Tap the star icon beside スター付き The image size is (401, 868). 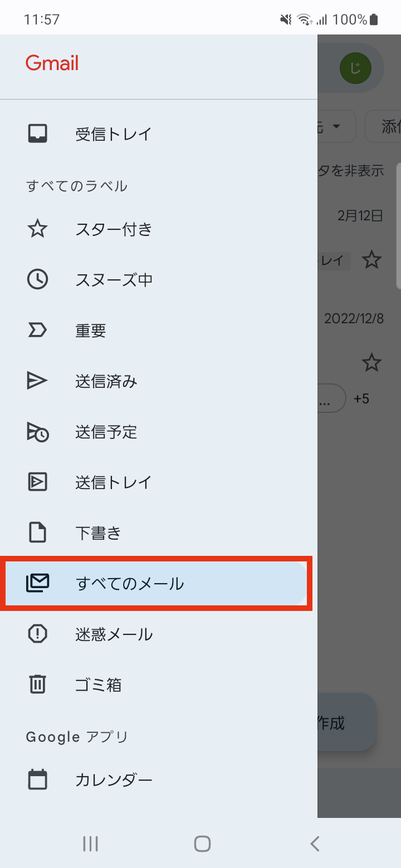(x=37, y=229)
